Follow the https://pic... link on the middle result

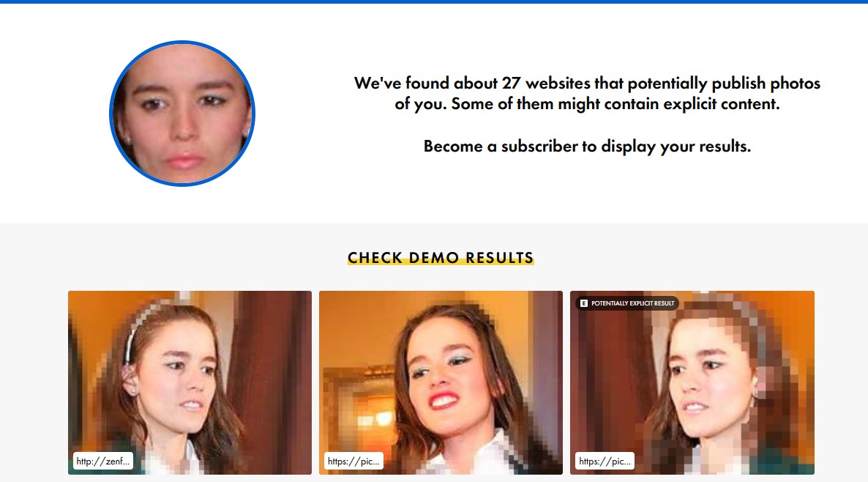coord(353,461)
